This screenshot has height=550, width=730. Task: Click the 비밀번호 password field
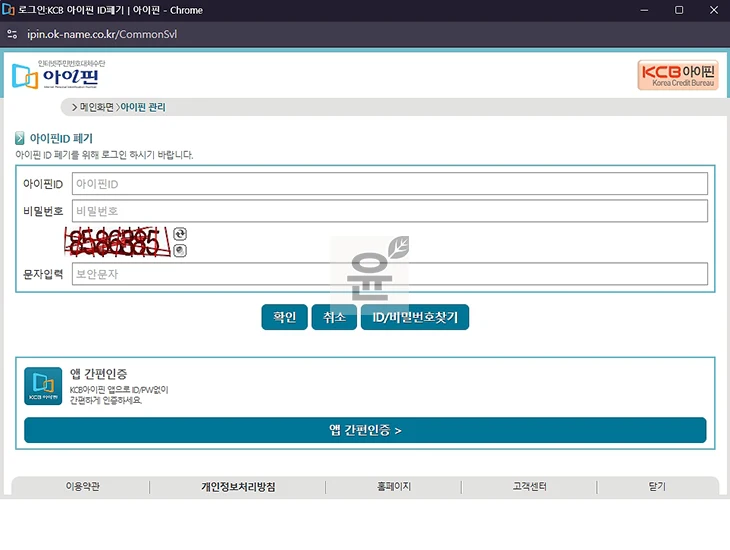[x=389, y=211]
